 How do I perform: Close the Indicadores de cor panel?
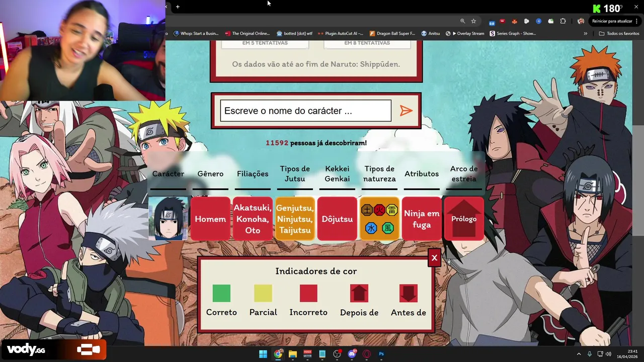click(434, 258)
